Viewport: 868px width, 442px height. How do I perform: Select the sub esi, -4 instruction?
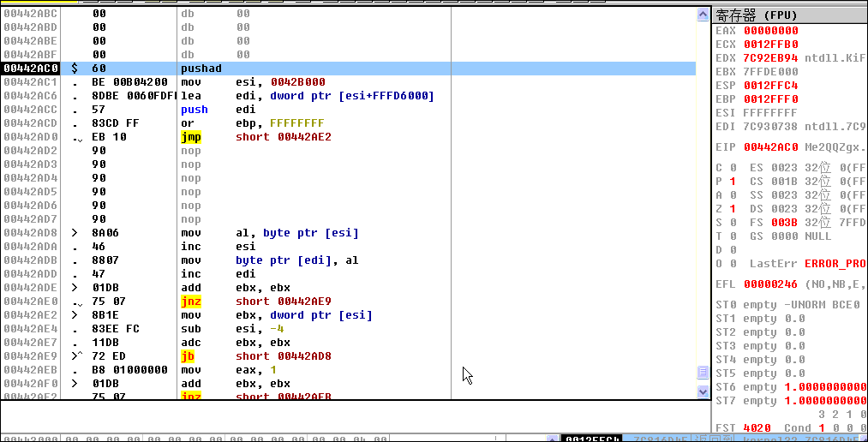coord(232,329)
